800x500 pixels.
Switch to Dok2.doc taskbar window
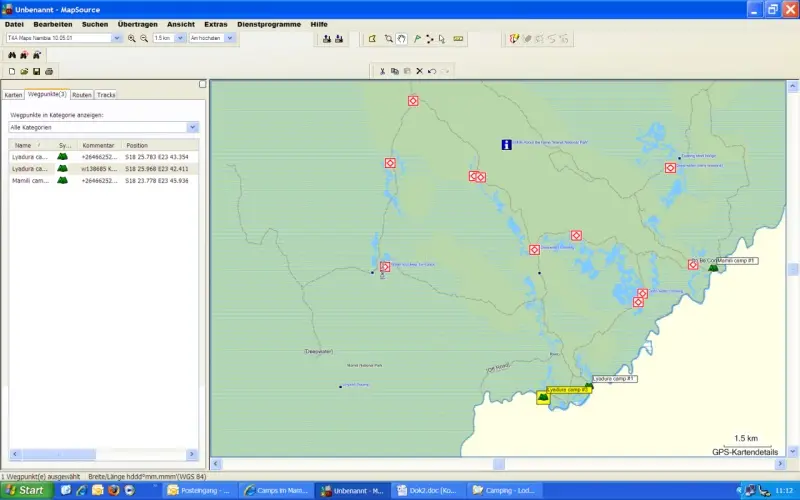(x=429, y=491)
